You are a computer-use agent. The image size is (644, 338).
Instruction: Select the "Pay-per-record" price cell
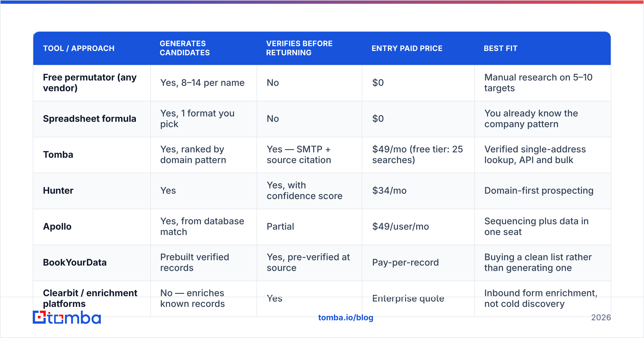405,262
